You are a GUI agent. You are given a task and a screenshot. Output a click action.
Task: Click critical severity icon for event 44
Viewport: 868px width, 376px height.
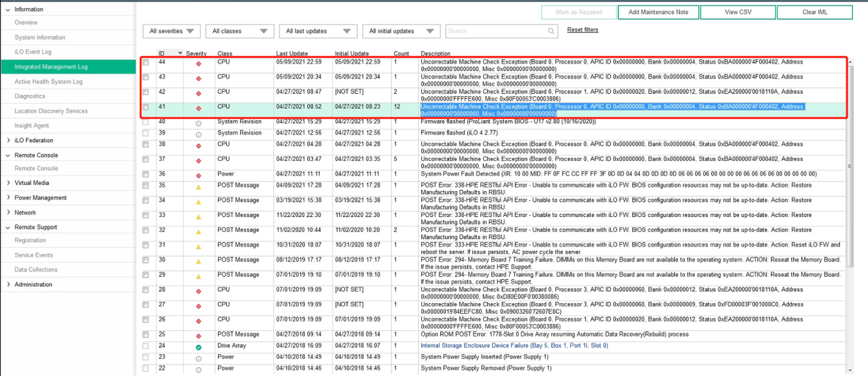click(199, 64)
